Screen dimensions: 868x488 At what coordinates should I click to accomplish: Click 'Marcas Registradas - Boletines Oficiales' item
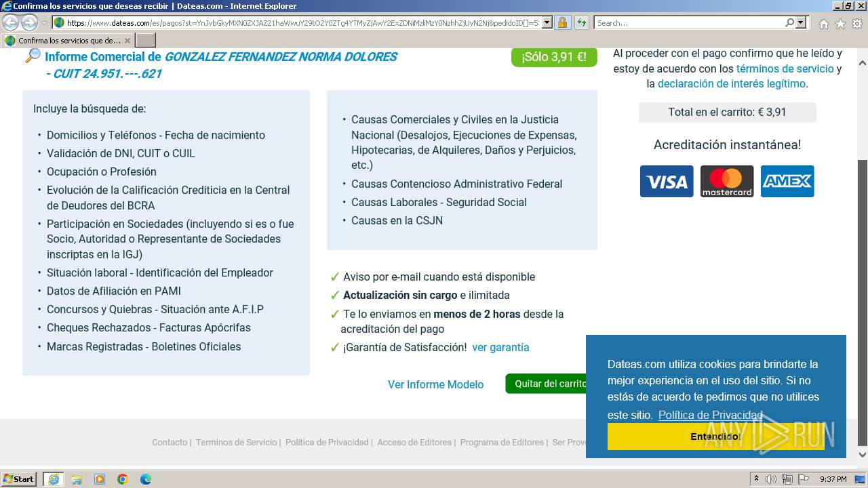pos(144,346)
